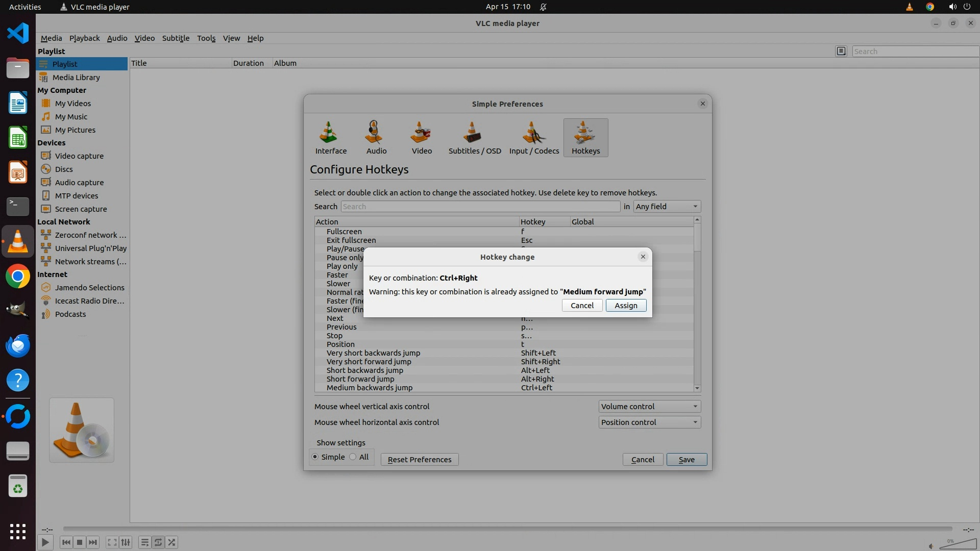This screenshot has height=551, width=980.
Task: Toggle the loop playback icon
Action: [x=158, y=542]
